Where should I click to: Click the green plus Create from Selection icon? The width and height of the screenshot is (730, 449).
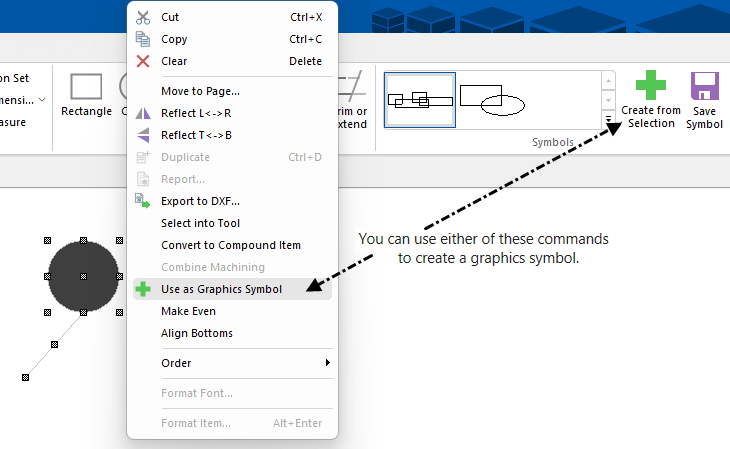(650, 85)
